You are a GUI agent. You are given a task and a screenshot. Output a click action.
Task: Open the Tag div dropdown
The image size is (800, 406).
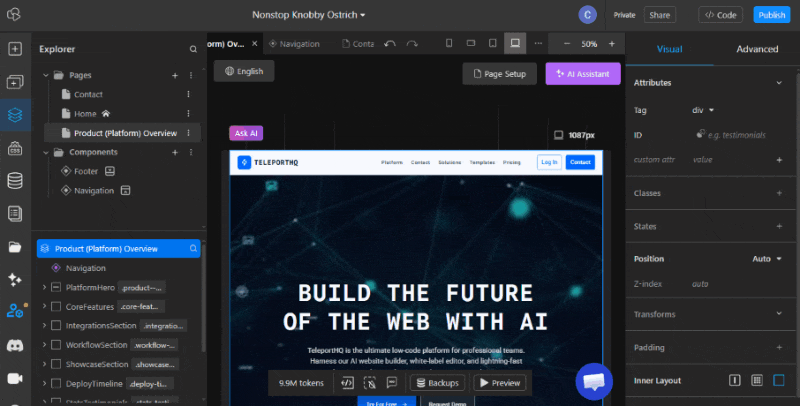click(x=703, y=110)
